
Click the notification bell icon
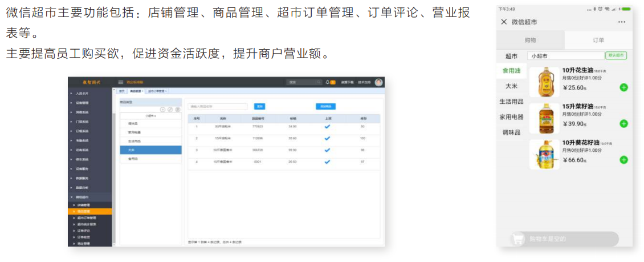pos(327,82)
